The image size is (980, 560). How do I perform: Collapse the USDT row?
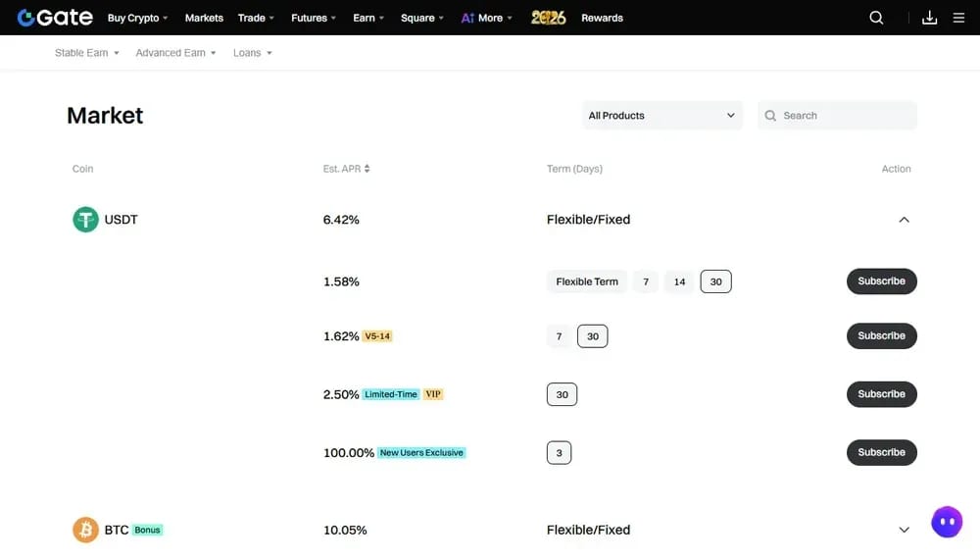tap(904, 220)
